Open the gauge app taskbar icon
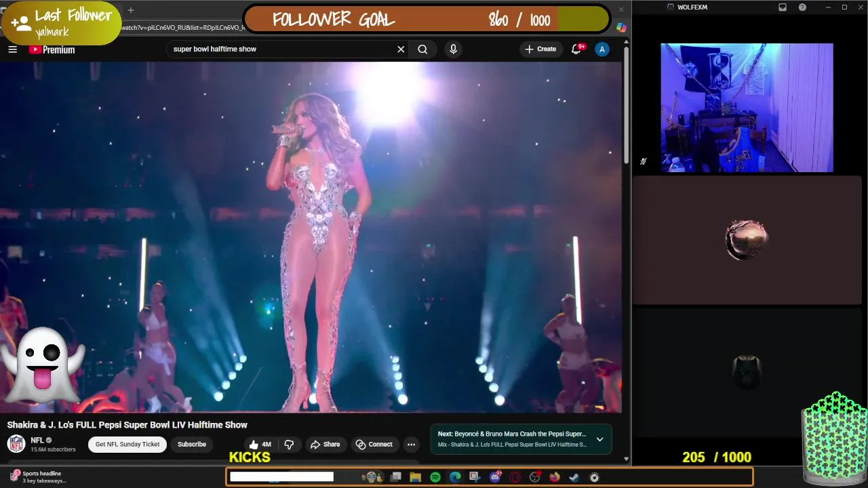868x488 pixels. click(x=594, y=477)
